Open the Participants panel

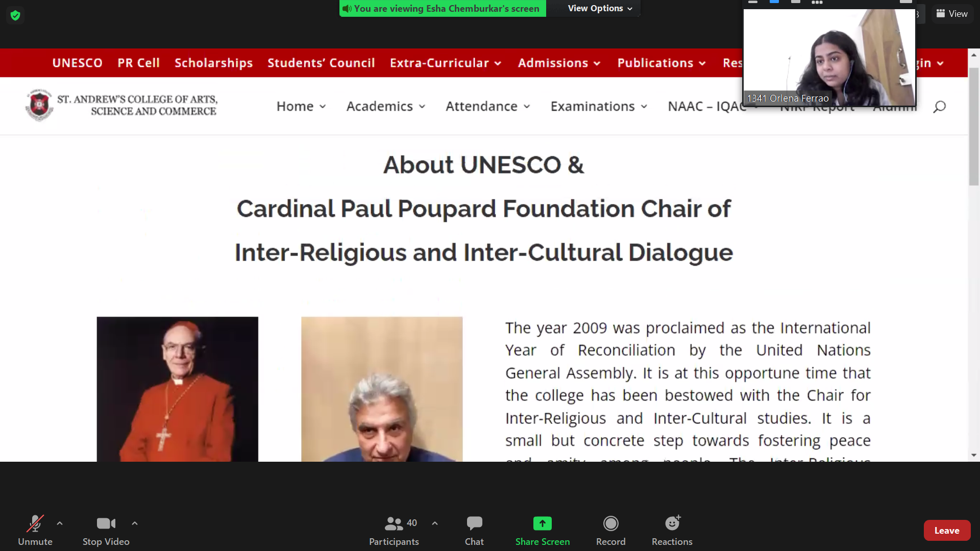point(394,531)
